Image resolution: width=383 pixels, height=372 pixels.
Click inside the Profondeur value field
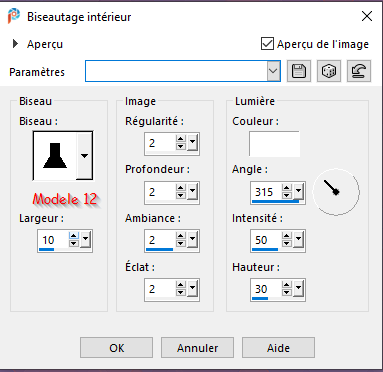160,192
